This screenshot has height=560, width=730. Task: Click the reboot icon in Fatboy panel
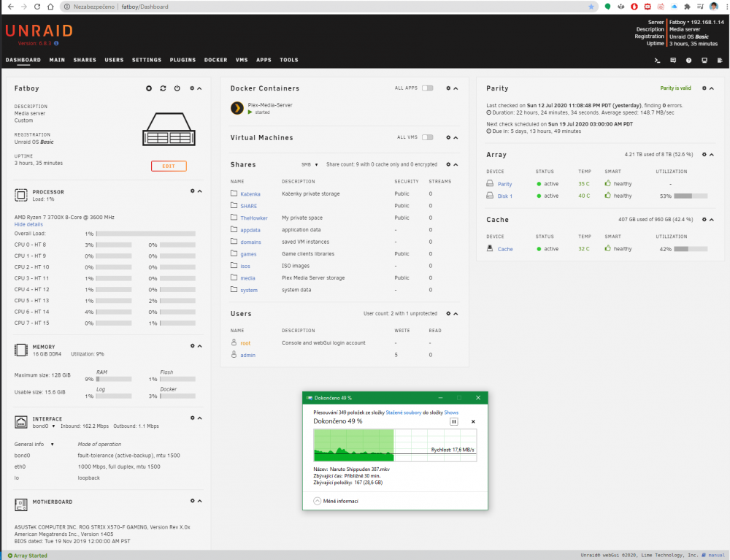163,88
